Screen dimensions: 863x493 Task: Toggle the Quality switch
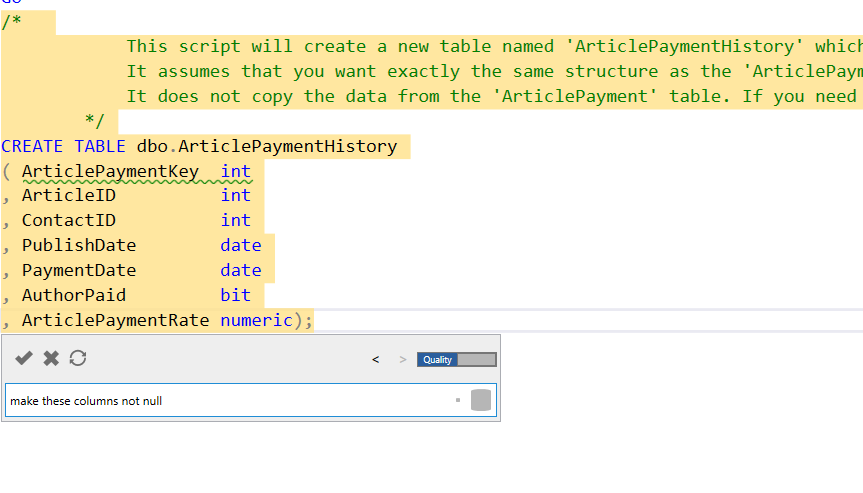[456, 360]
